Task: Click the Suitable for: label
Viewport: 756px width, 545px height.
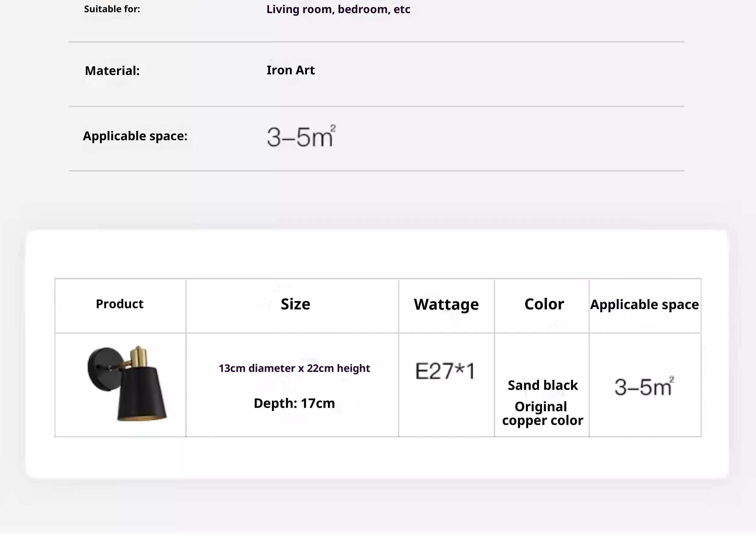Action: tap(112, 9)
